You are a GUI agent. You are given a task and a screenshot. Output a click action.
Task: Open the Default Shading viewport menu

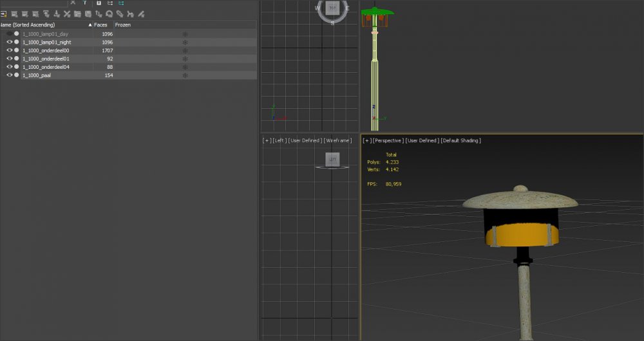tap(460, 140)
